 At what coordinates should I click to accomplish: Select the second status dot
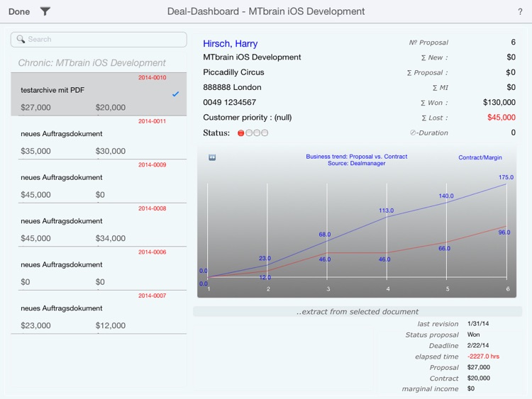[249, 133]
